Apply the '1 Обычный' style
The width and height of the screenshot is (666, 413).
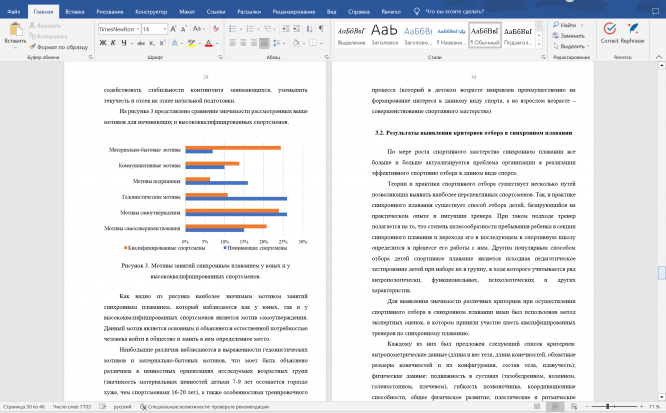click(485, 35)
